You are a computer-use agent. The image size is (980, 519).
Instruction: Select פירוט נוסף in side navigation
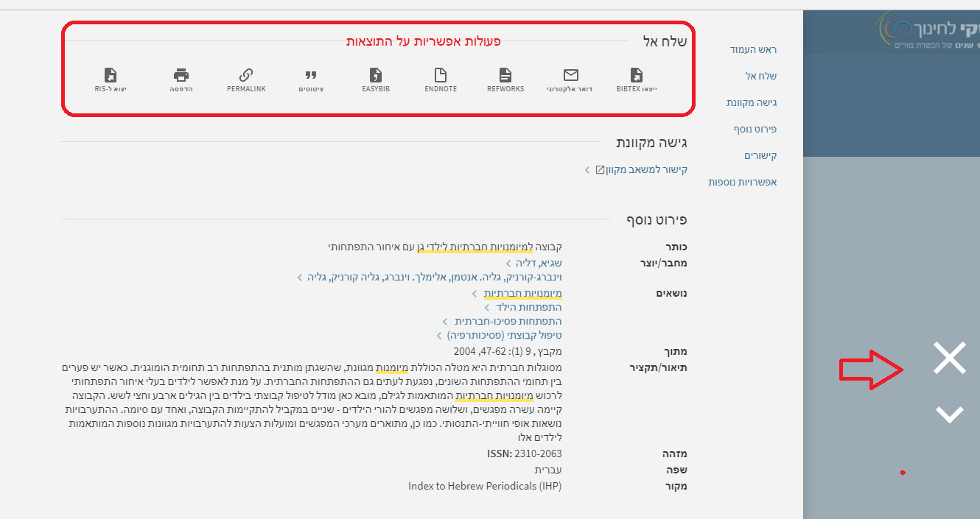click(755, 129)
